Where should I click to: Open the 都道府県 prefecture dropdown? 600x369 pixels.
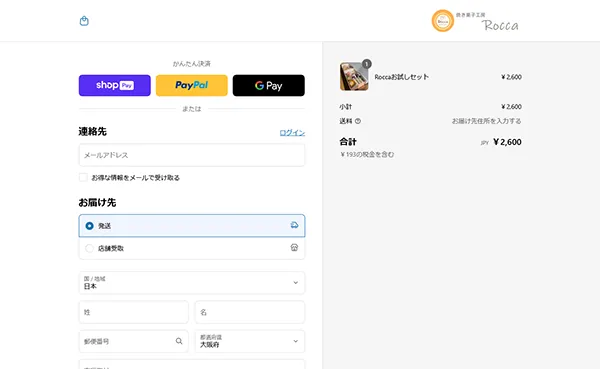click(250, 341)
